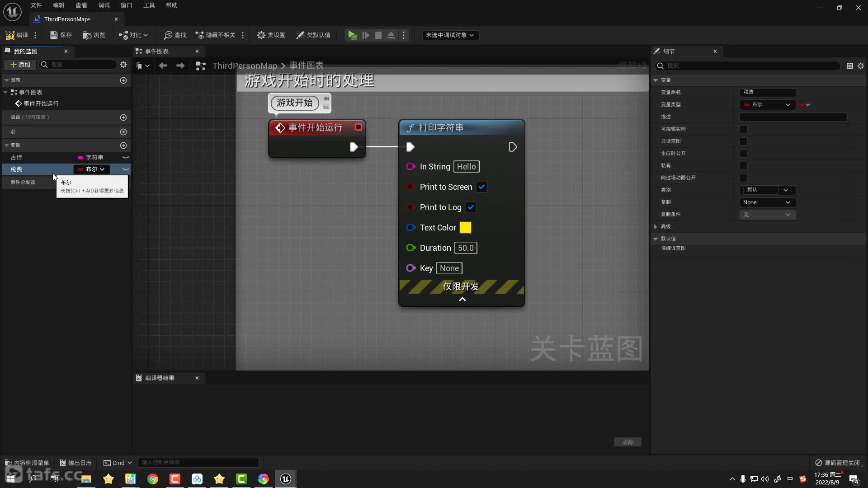This screenshot has width=868, height=488.
Task: Open the 工具 menu
Action: pyautogui.click(x=149, y=5)
